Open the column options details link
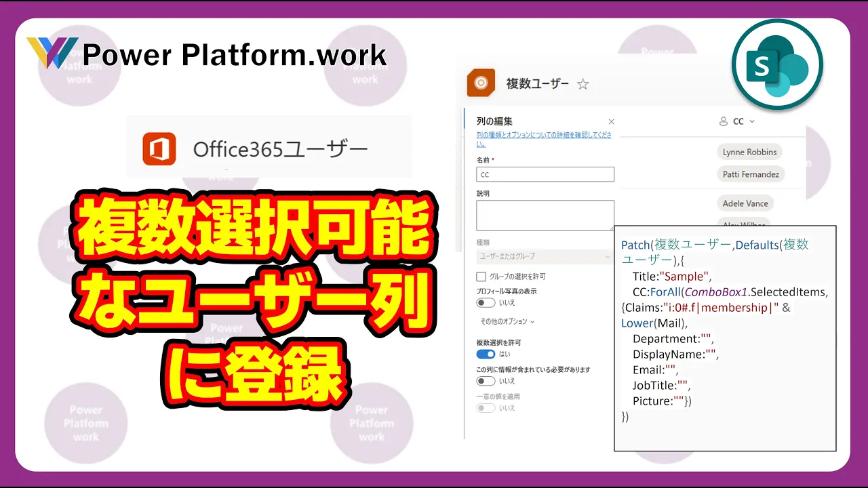Viewport: 868px width, 488px height. pyautogui.click(x=544, y=139)
